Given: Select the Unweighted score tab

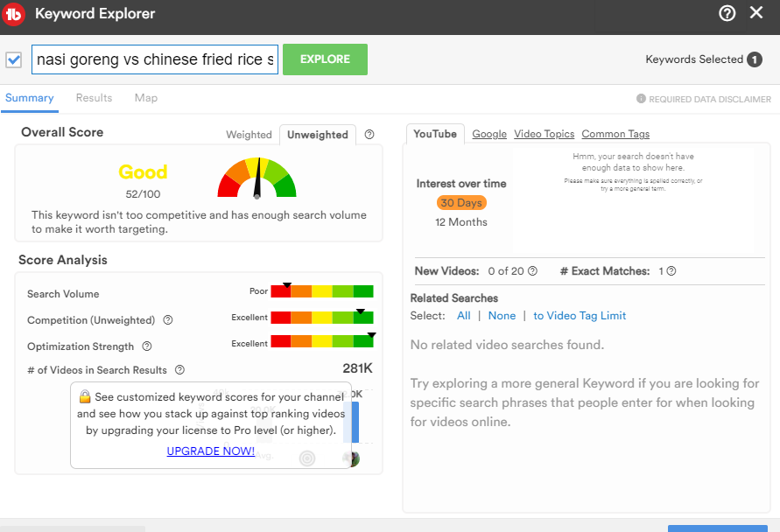Looking at the screenshot, I should [x=318, y=135].
